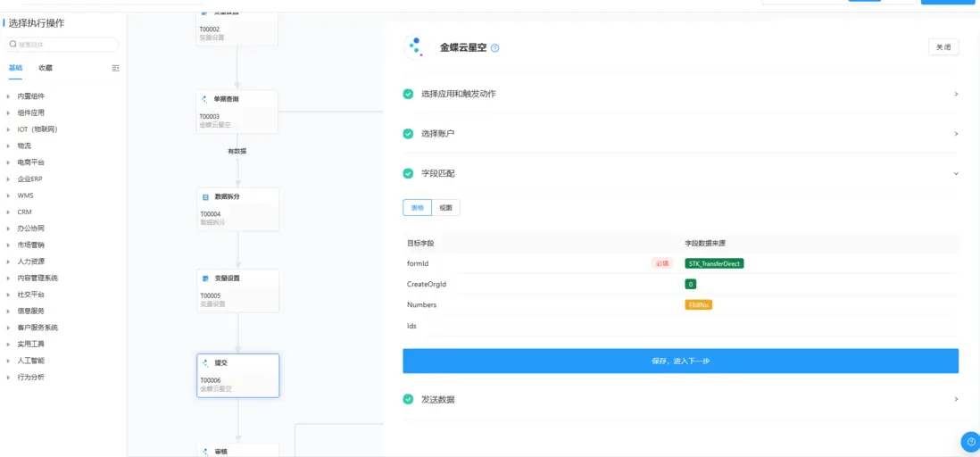Toggle the component list layout icon
This screenshot has width=980, height=457.
point(116,68)
